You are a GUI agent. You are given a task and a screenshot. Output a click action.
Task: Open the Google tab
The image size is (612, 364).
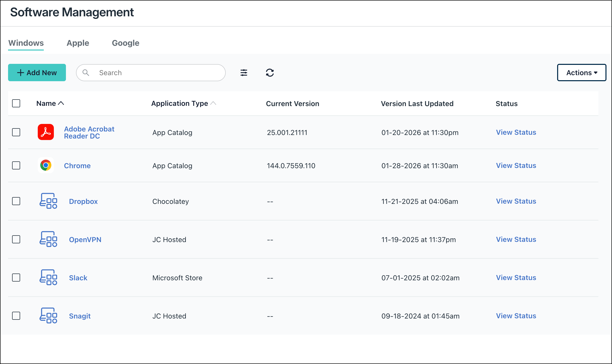point(126,43)
